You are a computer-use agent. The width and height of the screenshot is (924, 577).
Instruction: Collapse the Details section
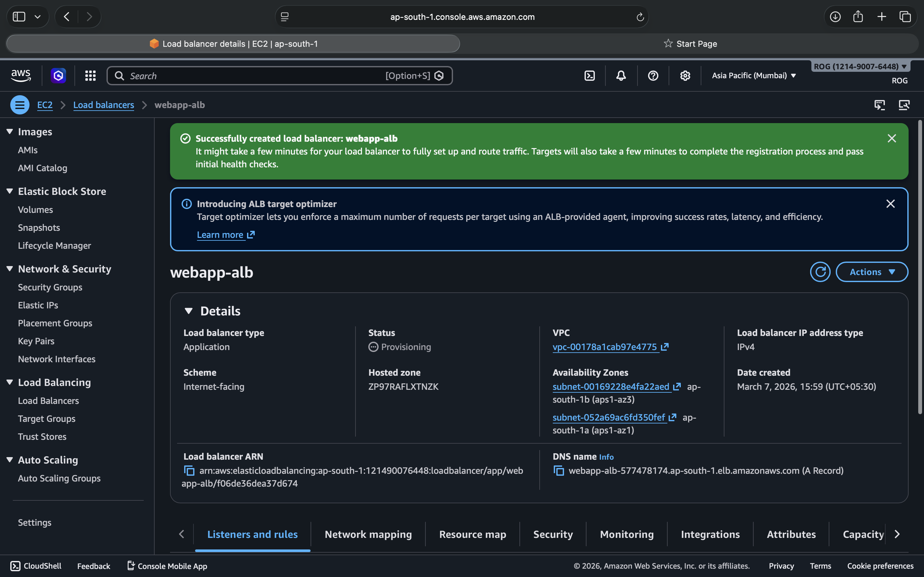click(189, 311)
